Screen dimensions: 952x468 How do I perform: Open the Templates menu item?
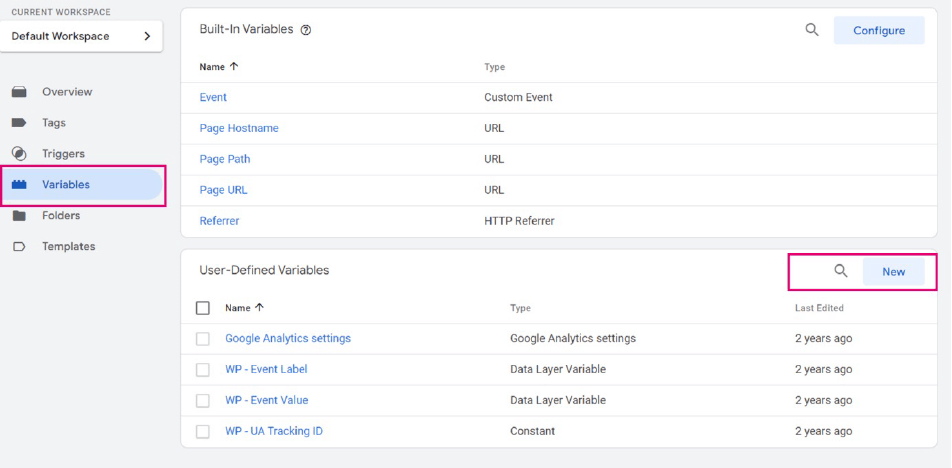point(69,246)
